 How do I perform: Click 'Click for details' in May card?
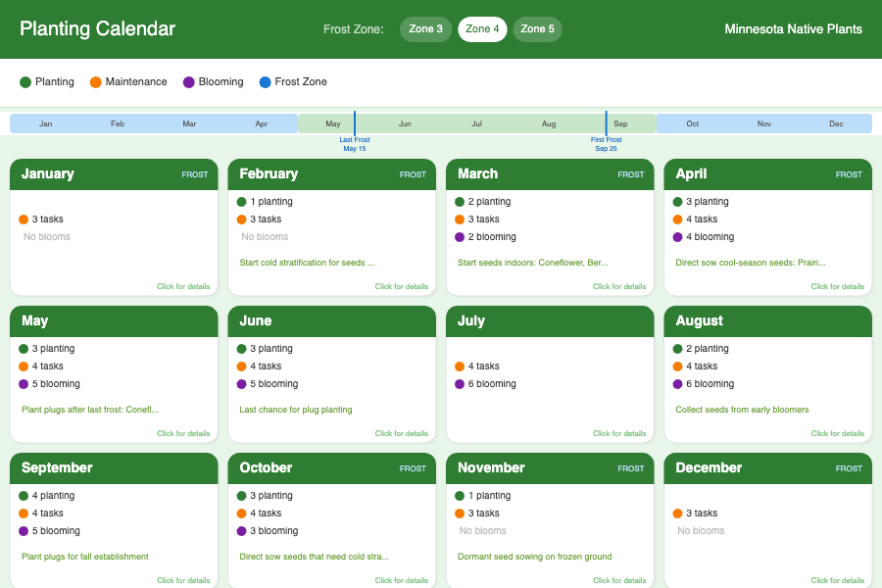click(183, 433)
